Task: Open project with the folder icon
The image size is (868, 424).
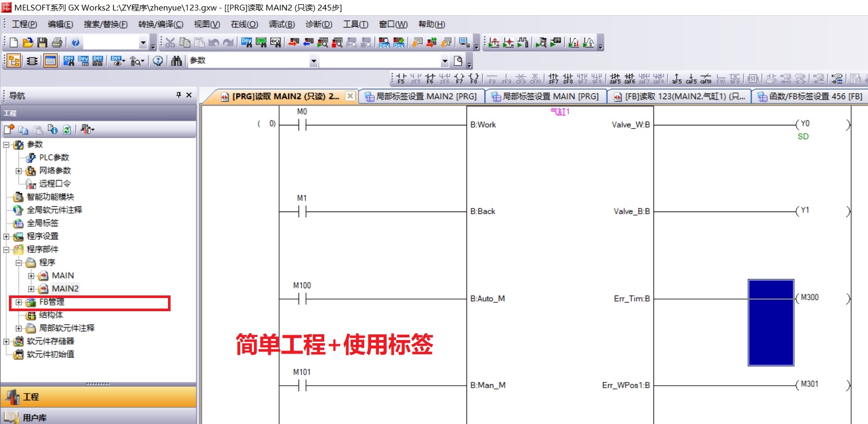Action: click(x=28, y=43)
